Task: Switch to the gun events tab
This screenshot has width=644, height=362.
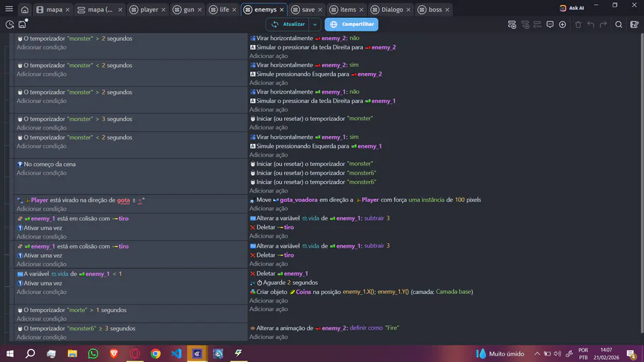Action: [188, 9]
